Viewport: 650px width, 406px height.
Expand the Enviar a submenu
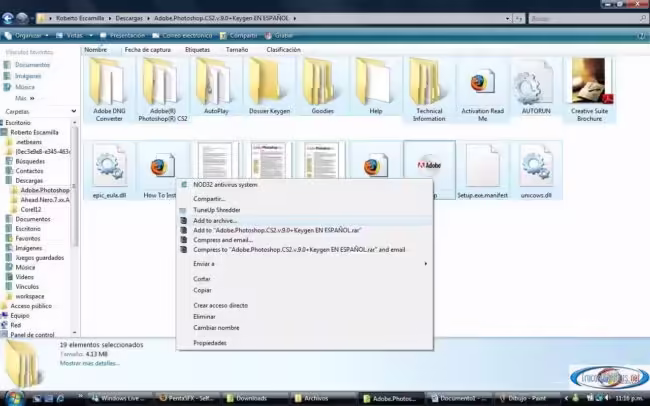click(x=305, y=264)
